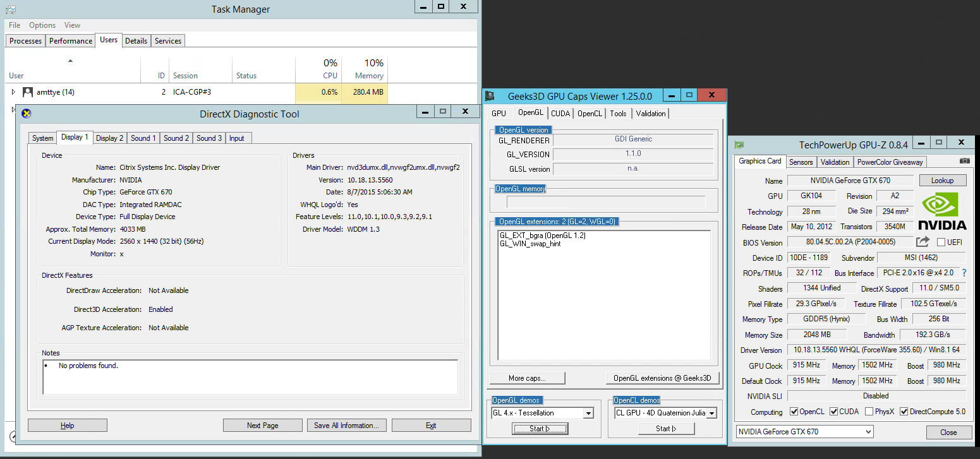
Task: Open the Display 2 tab
Action: [x=110, y=138]
